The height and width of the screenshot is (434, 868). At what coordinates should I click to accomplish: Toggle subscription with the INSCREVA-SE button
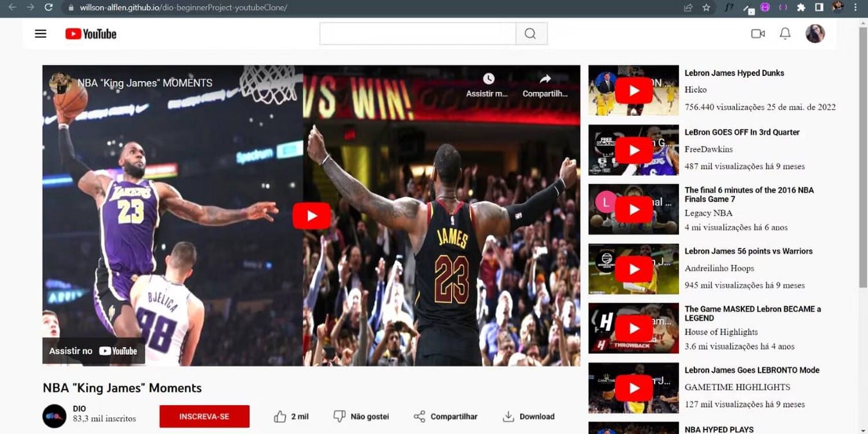click(204, 416)
